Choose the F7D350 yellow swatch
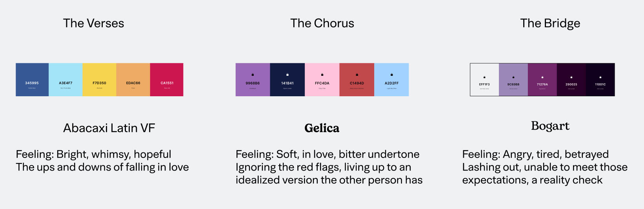Image resolution: width=644 pixels, height=209 pixels. coord(99,80)
